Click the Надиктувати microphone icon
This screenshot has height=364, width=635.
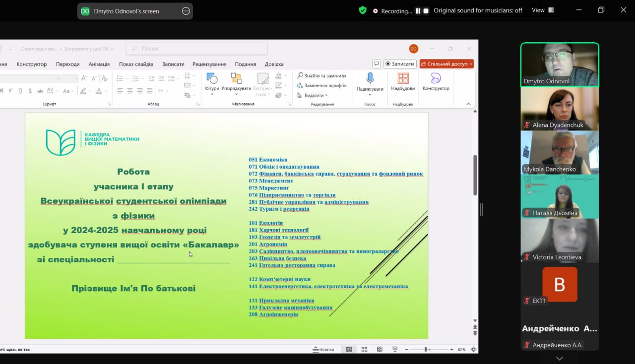tap(370, 78)
